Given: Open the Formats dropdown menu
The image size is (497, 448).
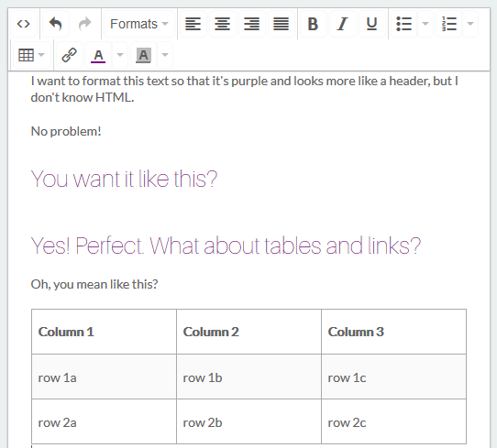Looking at the screenshot, I should [x=139, y=24].
